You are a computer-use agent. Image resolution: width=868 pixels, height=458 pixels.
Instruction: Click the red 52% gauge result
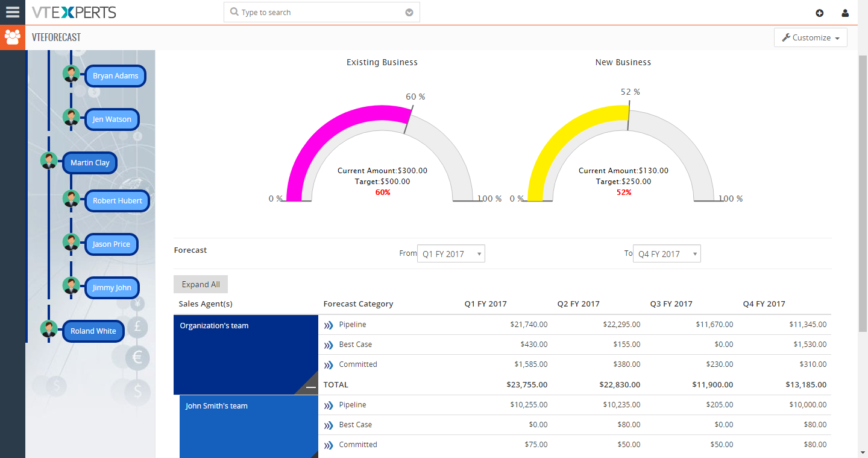click(624, 192)
